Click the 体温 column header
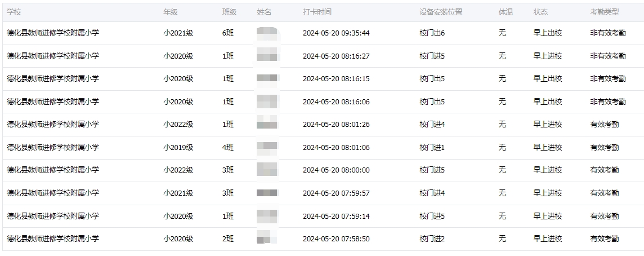Viewport: 644px width, 256px height. click(x=506, y=12)
